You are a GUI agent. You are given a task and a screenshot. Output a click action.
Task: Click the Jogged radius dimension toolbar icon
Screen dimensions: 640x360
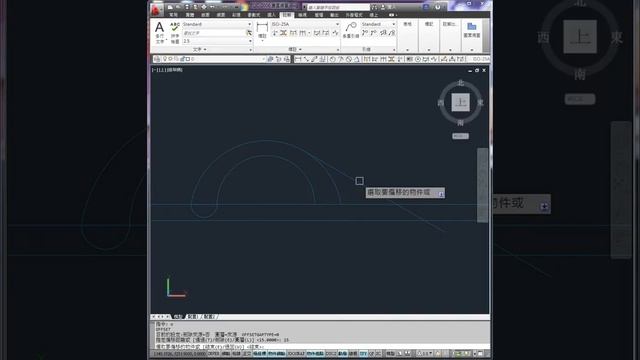(341, 59)
